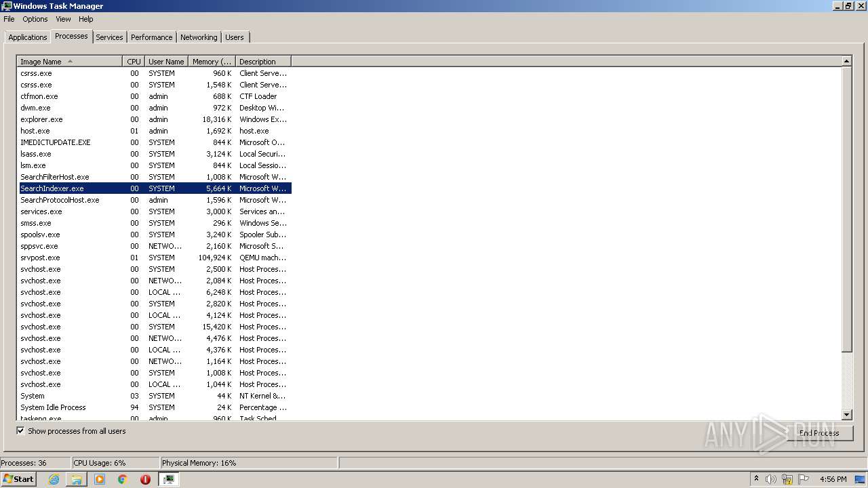Uncheck Show processes from all users
The image size is (868, 488).
tap(20, 431)
